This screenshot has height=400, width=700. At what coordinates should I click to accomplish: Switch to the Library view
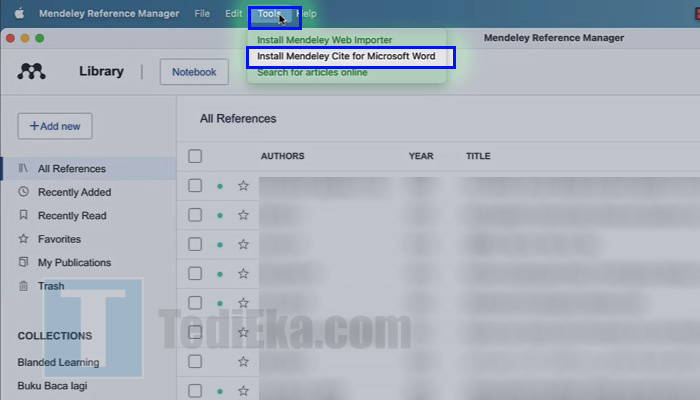pyautogui.click(x=101, y=71)
